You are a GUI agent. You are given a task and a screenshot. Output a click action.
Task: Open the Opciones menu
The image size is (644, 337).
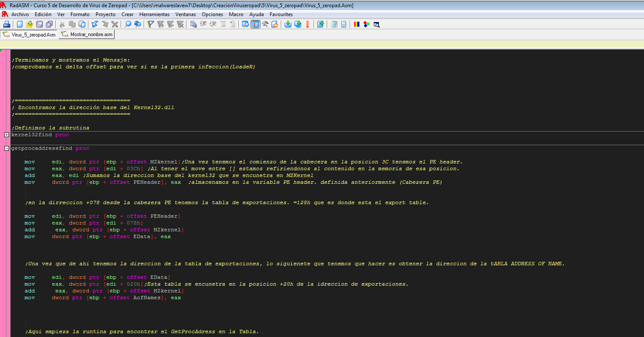[x=212, y=14]
